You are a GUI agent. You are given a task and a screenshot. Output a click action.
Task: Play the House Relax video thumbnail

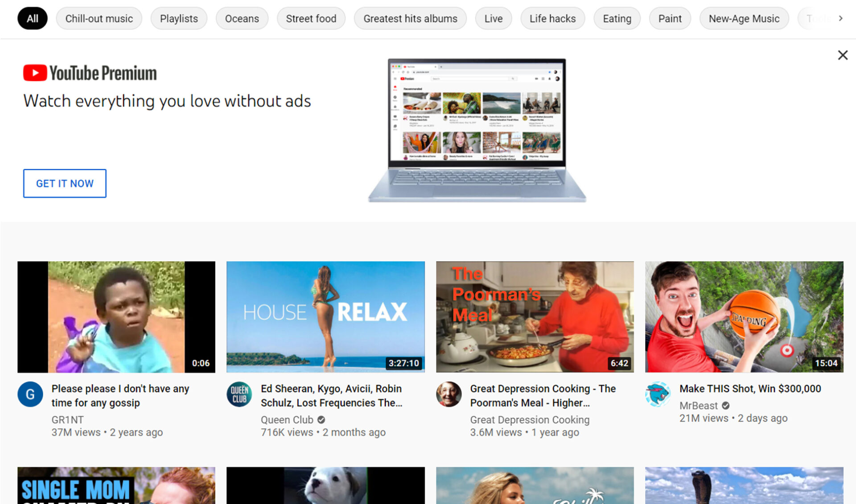(325, 317)
